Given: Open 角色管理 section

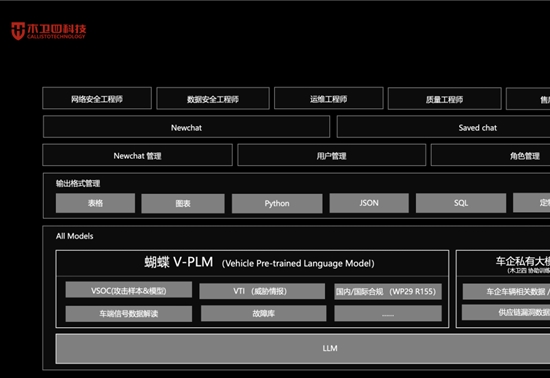Looking at the screenshot, I should click(x=490, y=155).
